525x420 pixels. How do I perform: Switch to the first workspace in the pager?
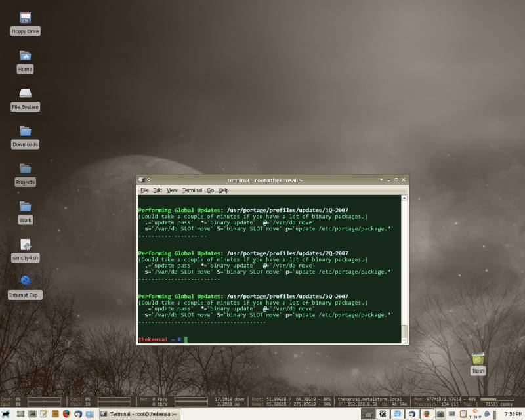tap(368, 414)
